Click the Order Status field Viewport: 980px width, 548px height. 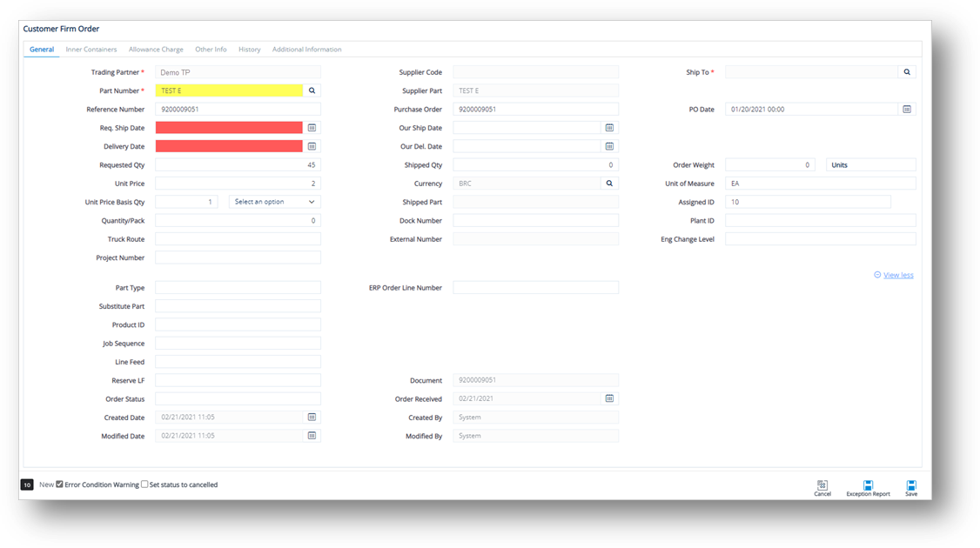tap(238, 398)
